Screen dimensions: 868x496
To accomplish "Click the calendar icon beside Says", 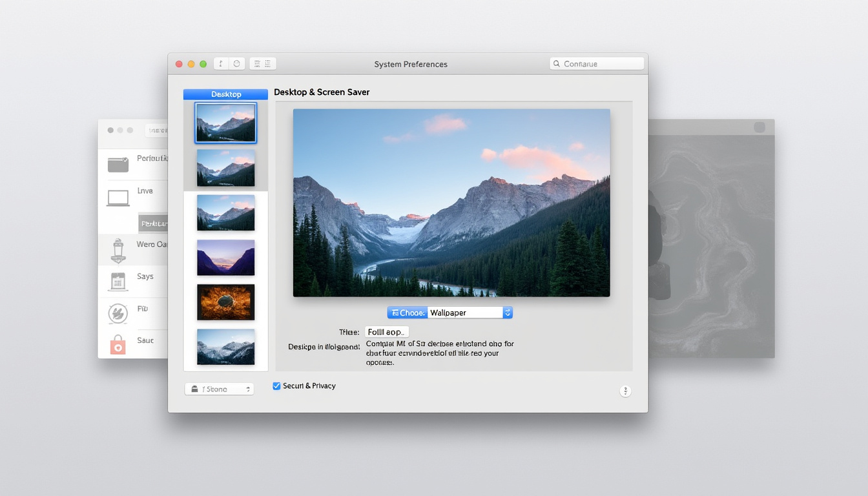I will [118, 281].
